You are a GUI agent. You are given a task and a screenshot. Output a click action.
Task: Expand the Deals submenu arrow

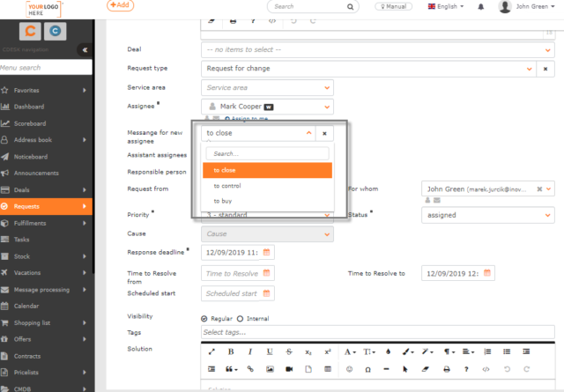85,190
